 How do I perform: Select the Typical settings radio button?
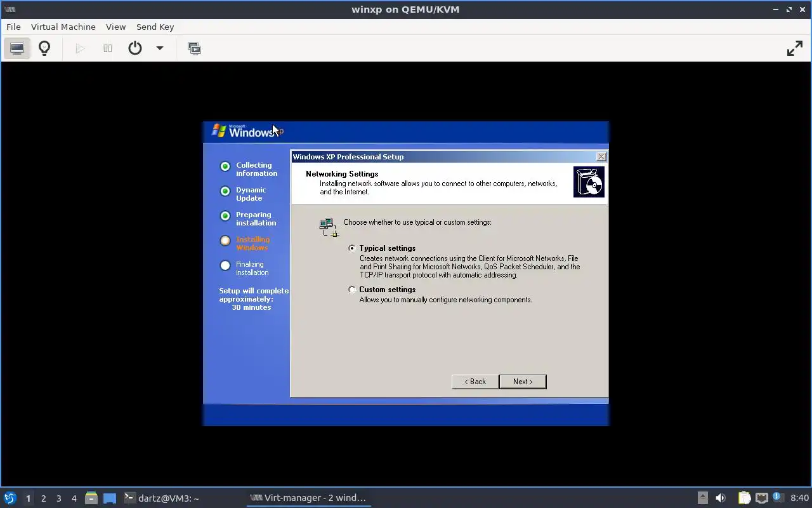pyautogui.click(x=352, y=248)
